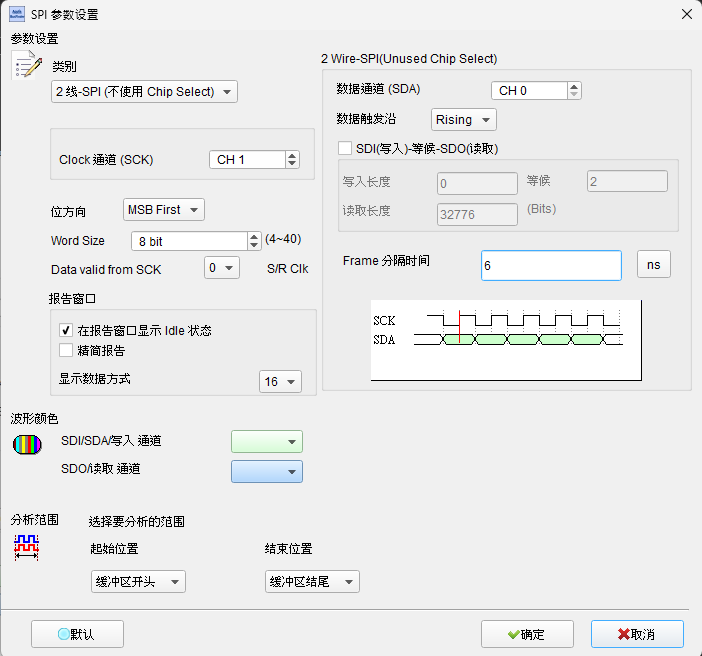Click the ns time unit button

pos(654,265)
